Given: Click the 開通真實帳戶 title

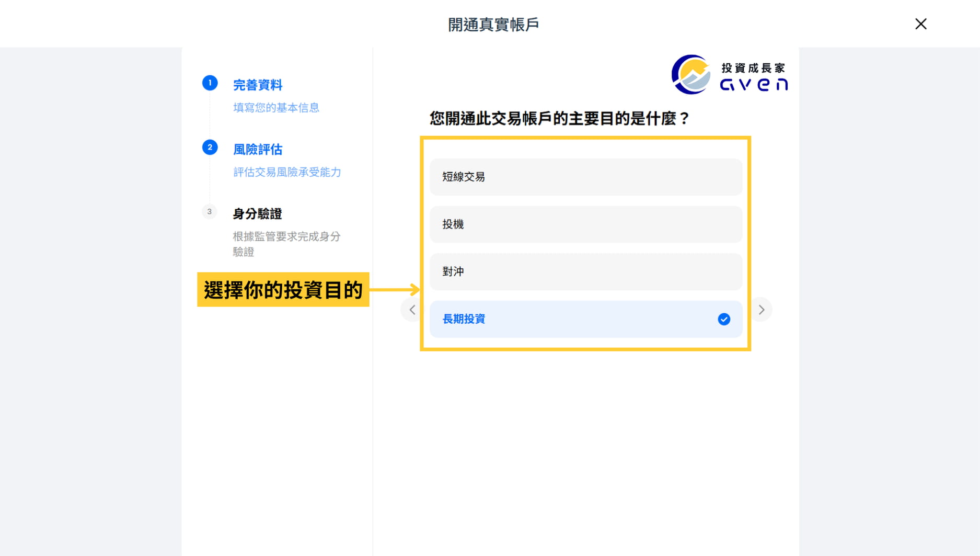Looking at the screenshot, I should pyautogui.click(x=493, y=25).
